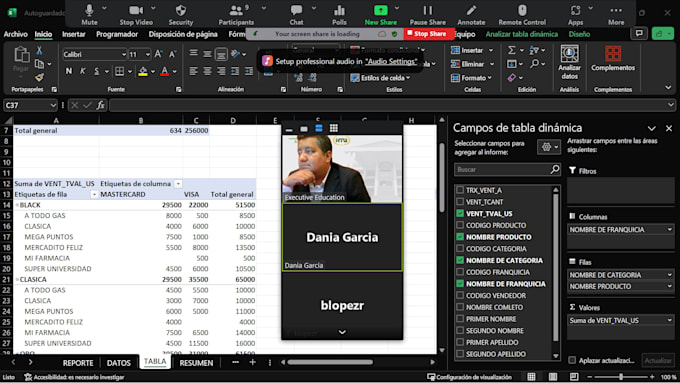Collapse the CLASICA category group in row 21
This screenshot has height=383, width=680.
(17, 280)
